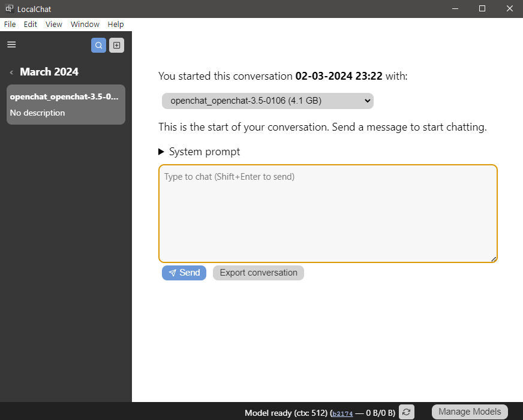523x420 pixels.
Task: Open the Window menu
Action: pos(85,24)
